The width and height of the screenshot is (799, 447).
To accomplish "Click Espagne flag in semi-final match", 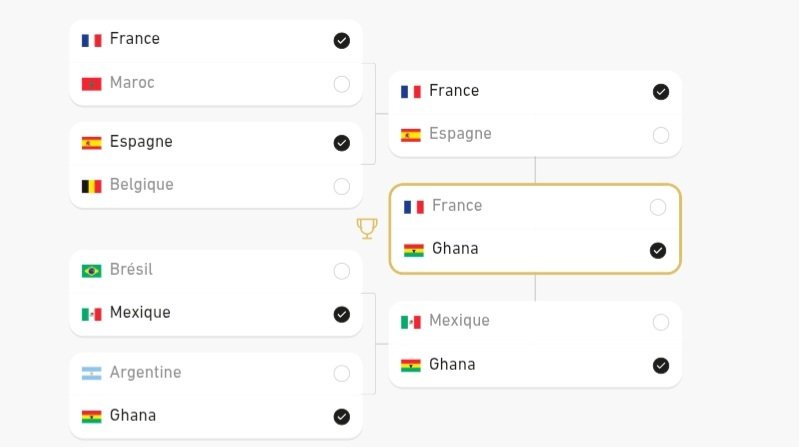I will pyautogui.click(x=411, y=135).
